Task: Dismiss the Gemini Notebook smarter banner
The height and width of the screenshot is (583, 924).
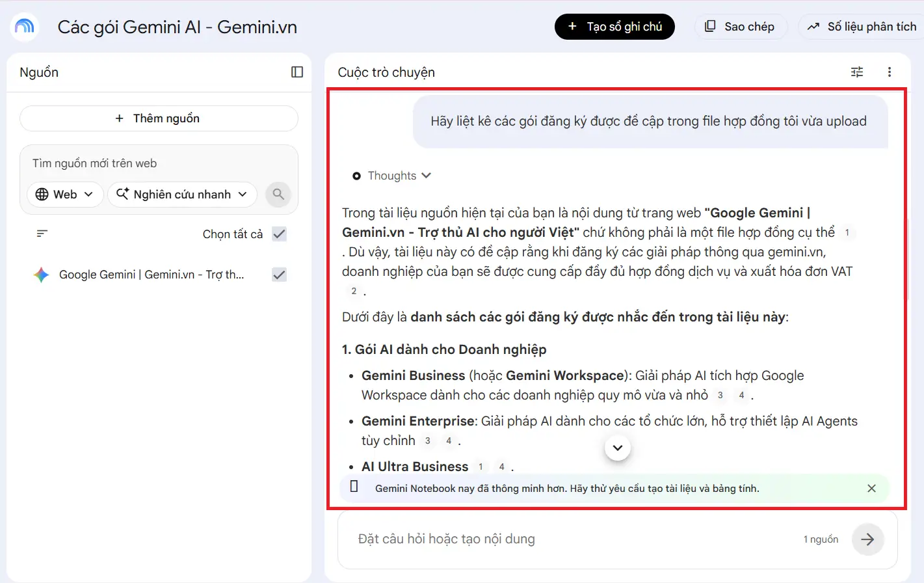Action: pos(872,488)
